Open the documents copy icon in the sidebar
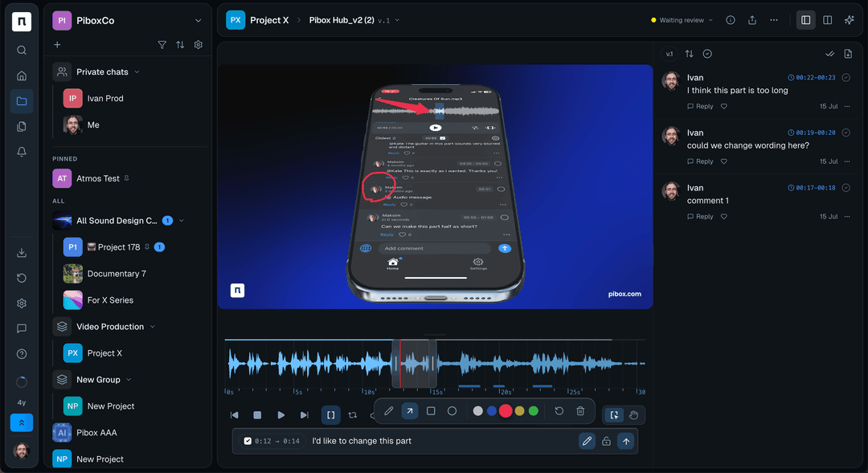868x473 pixels. [x=22, y=127]
